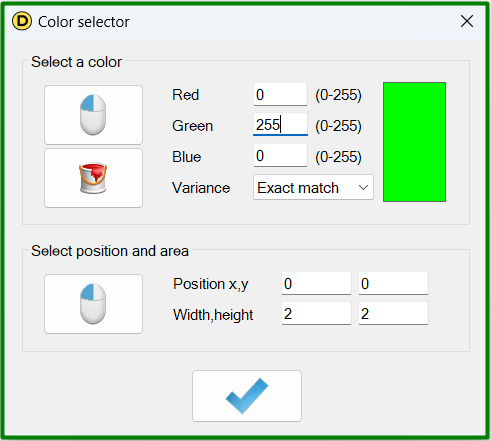Click the yellow D application icon in the title bar
The image size is (491, 441).
coord(22,21)
